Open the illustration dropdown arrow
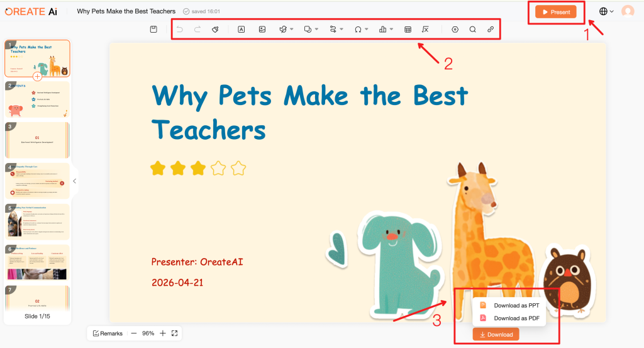Screen dimensions: 644x348 coord(292,29)
